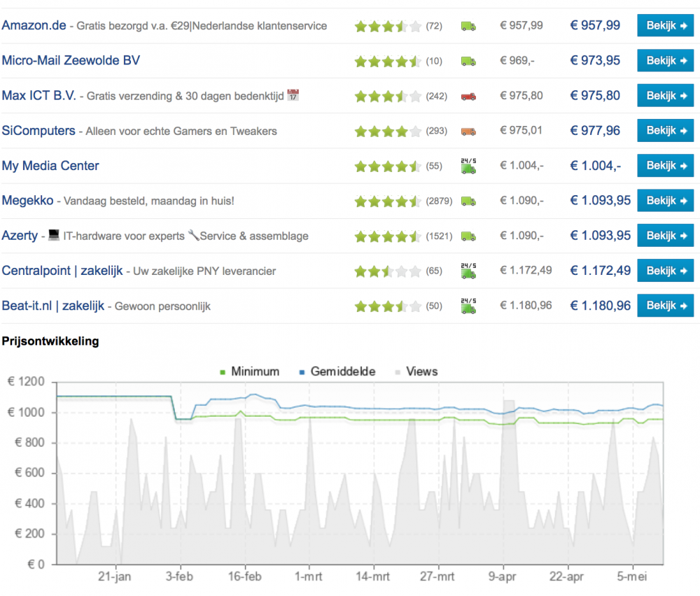The width and height of the screenshot is (700, 596).
Task: Click Bekijk button for the € 977,96 offer
Action: point(665,130)
